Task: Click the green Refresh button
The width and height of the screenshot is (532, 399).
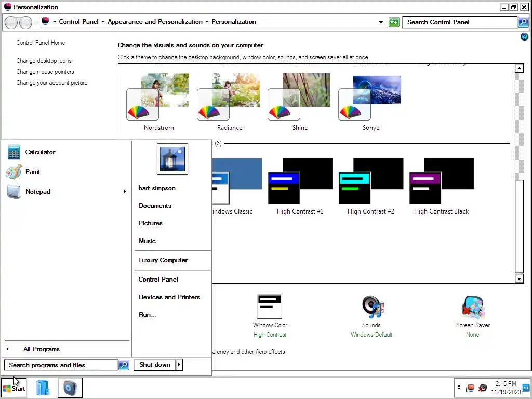Action: point(394,22)
